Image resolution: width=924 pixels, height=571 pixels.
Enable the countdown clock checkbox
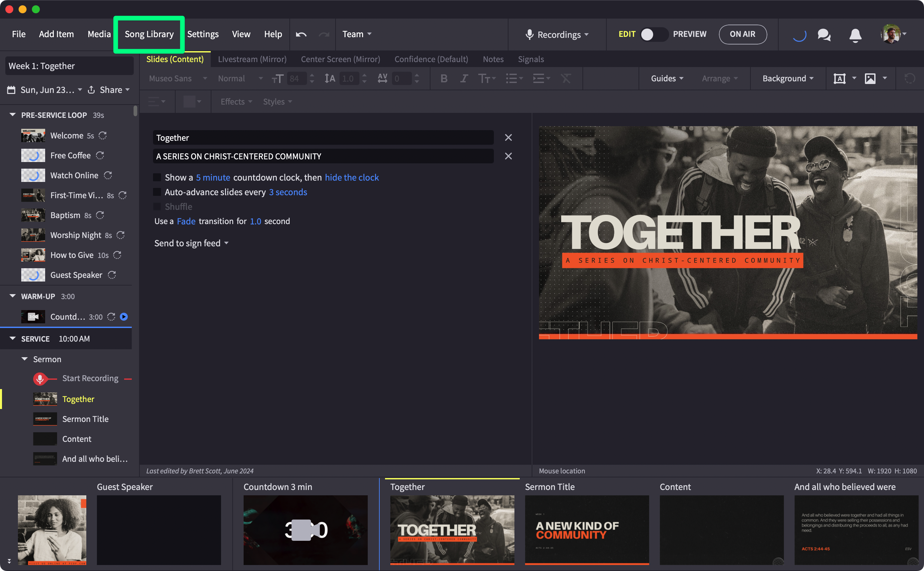click(157, 177)
